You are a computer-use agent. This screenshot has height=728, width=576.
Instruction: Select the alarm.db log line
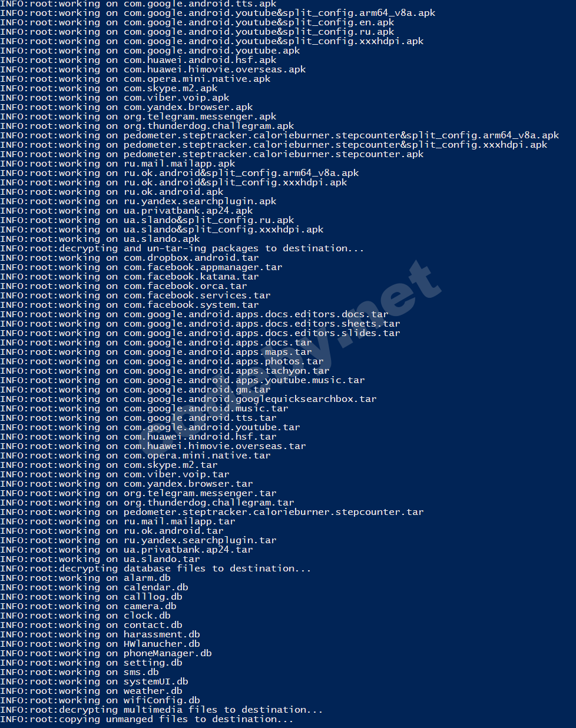pyautogui.click(x=85, y=578)
